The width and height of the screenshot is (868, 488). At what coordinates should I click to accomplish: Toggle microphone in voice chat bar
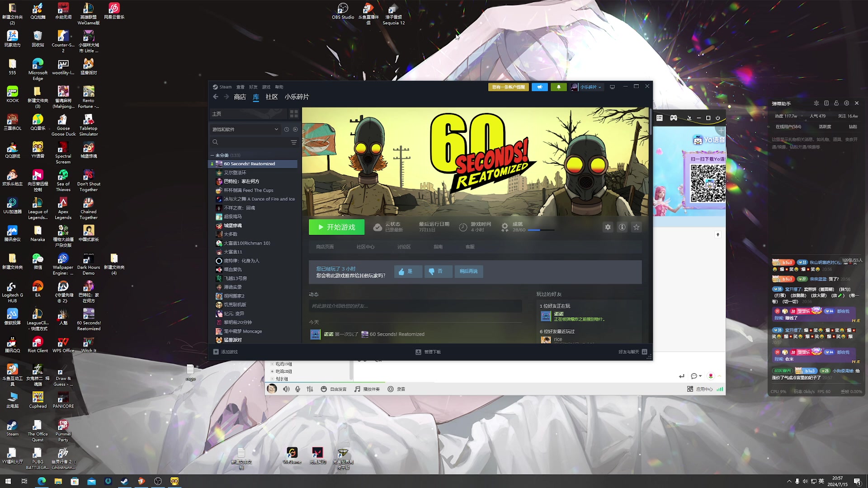(x=297, y=389)
